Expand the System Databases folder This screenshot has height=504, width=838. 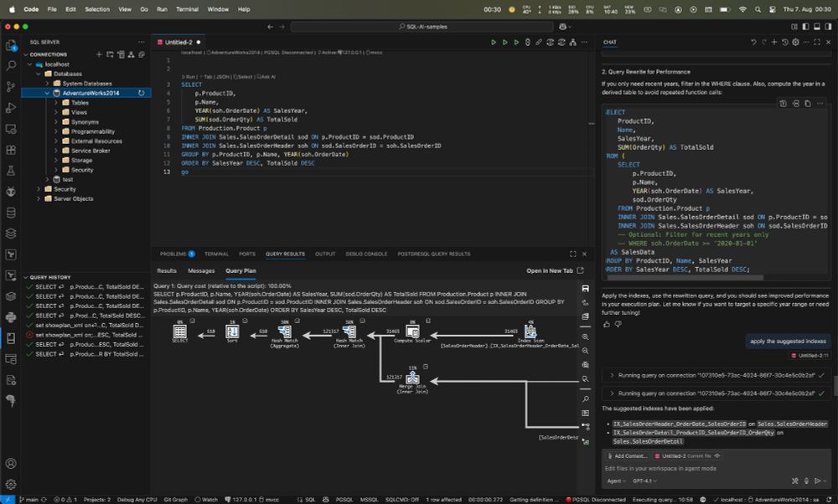[47, 83]
